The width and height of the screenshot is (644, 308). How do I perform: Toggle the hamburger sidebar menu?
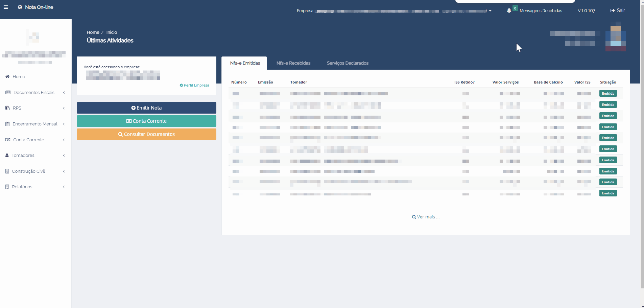coord(6,7)
